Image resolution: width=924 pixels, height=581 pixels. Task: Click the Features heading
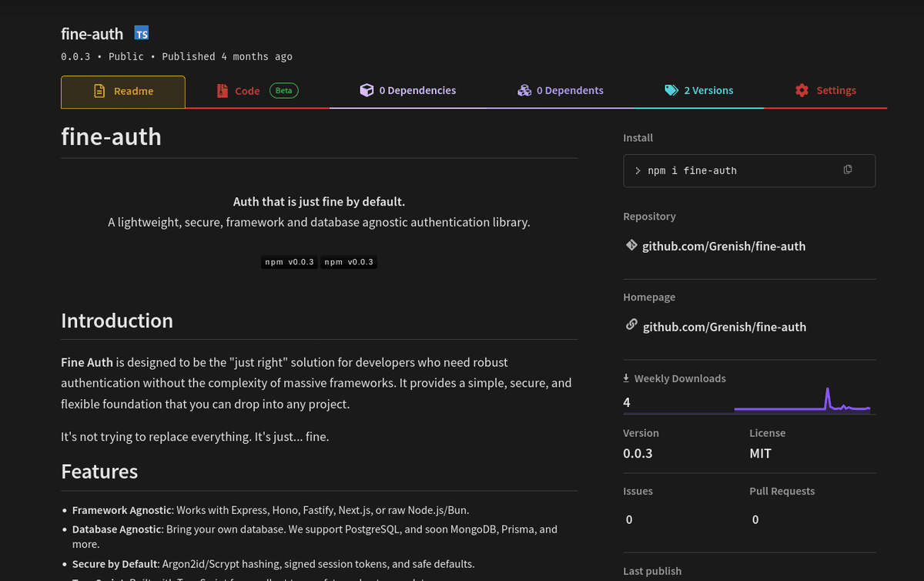99,472
